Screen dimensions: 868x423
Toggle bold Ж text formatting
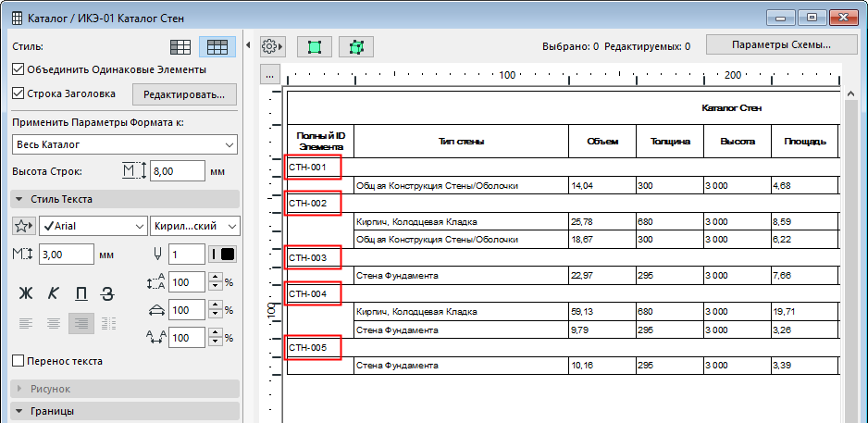pyautogui.click(x=27, y=293)
